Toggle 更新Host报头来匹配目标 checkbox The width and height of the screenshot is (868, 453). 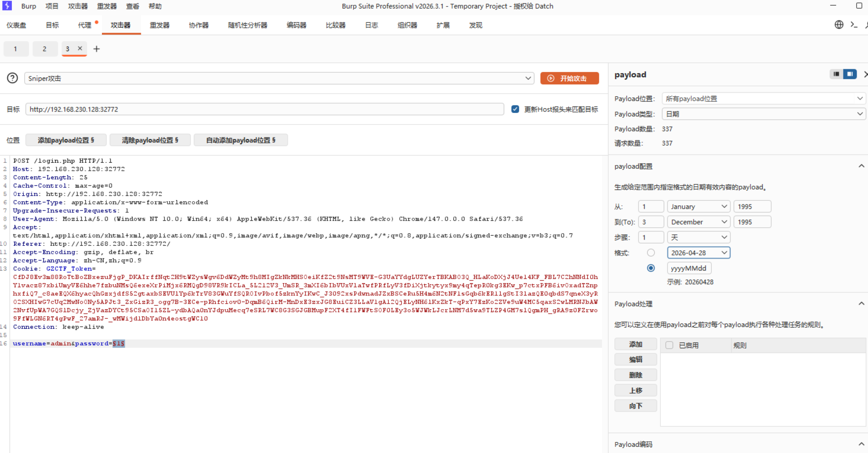point(515,109)
